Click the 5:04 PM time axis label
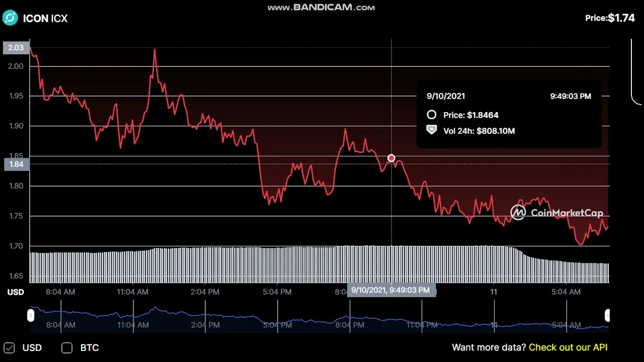This screenshot has height=362, width=644. [x=277, y=292]
